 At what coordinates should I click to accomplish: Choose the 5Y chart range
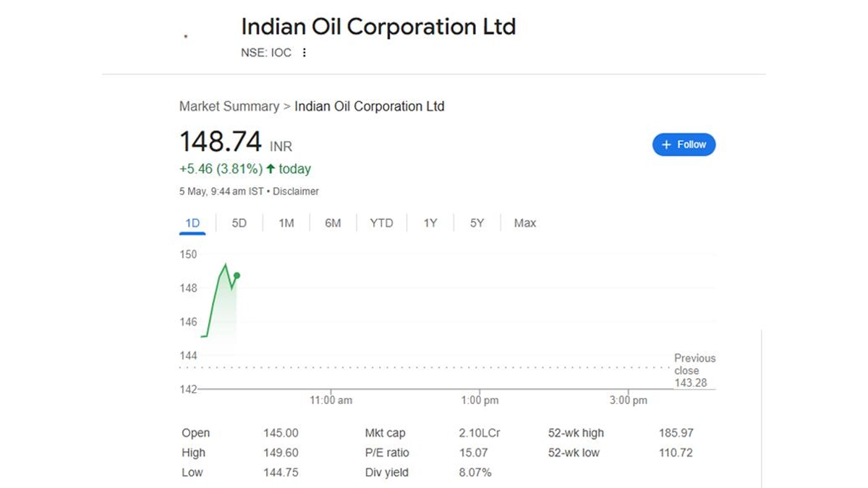tap(477, 223)
